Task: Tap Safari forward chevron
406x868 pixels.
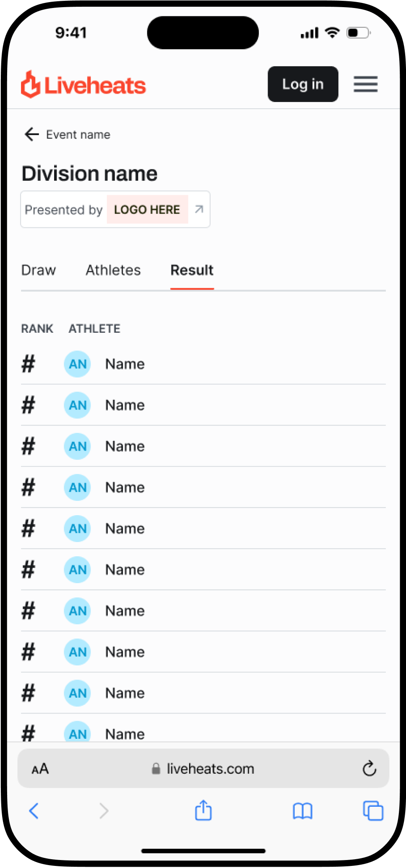Action: click(x=104, y=811)
